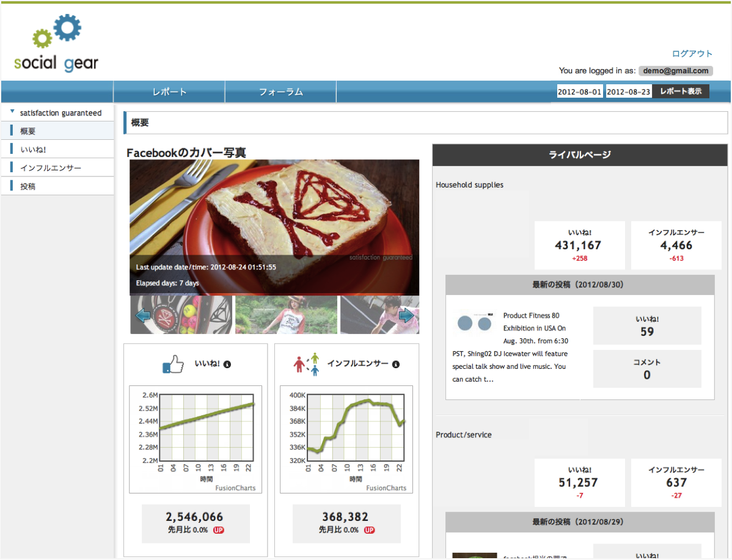The image size is (732, 560).
Task: Click the info icon beside インフルエンサー heading
Action: pyautogui.click(x=396, y=365)
